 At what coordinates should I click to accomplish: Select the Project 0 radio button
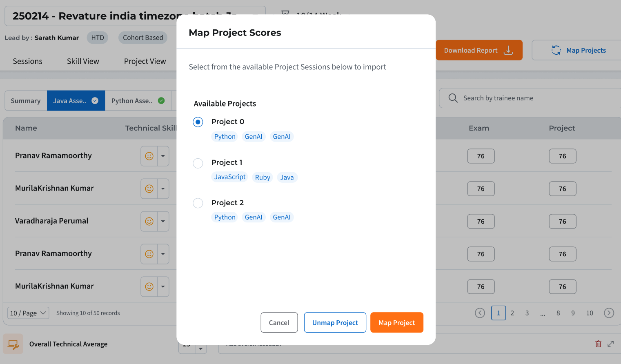198,122
